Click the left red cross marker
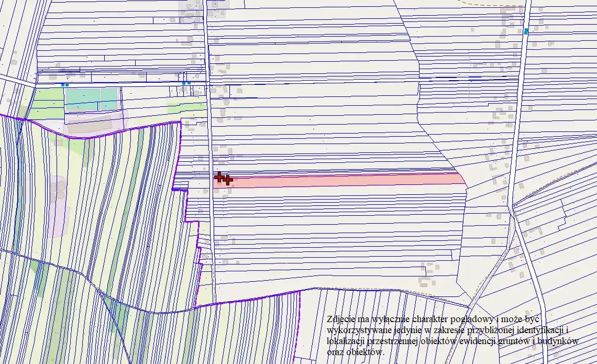 (220, 177)
